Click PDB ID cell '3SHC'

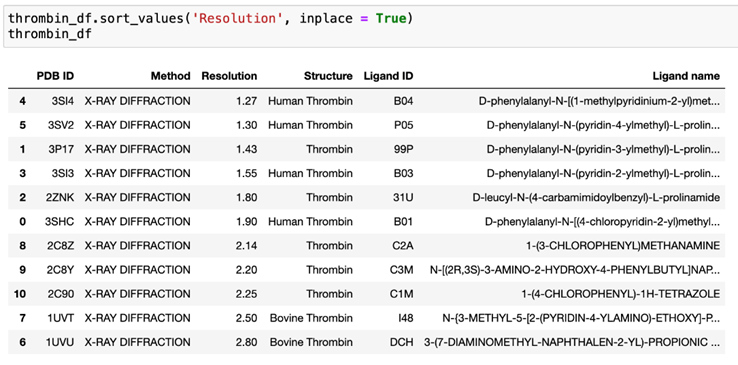[x=59, y=222]
